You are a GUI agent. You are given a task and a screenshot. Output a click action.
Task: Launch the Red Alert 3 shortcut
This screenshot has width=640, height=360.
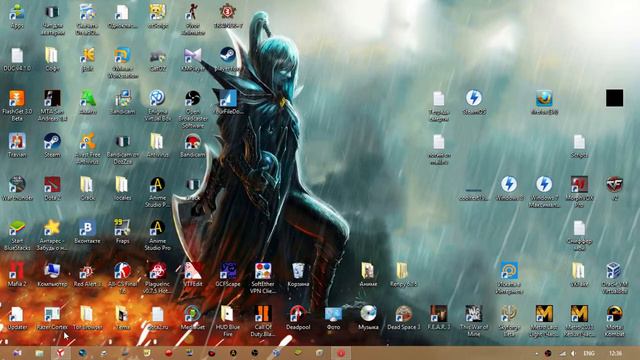[x=87, y=271]
